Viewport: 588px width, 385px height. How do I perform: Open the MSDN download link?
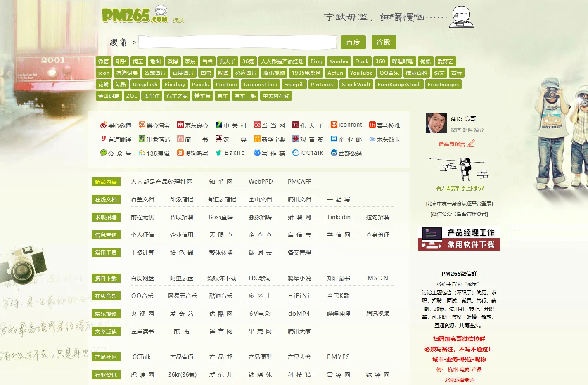coord(378,278)
